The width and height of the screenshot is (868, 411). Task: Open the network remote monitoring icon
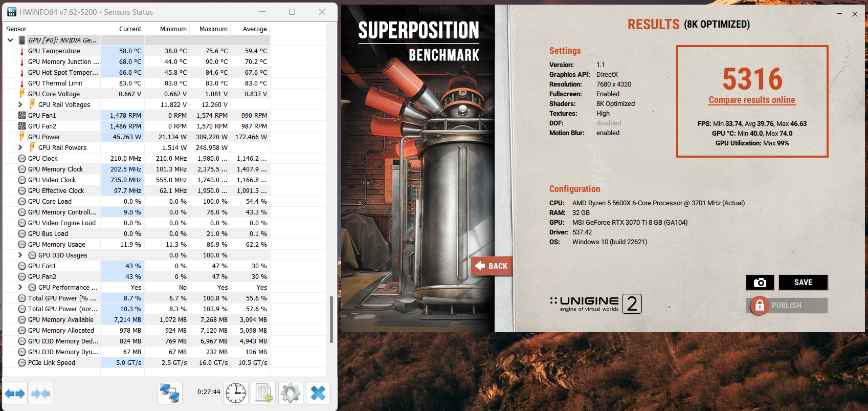pos(170,393)
